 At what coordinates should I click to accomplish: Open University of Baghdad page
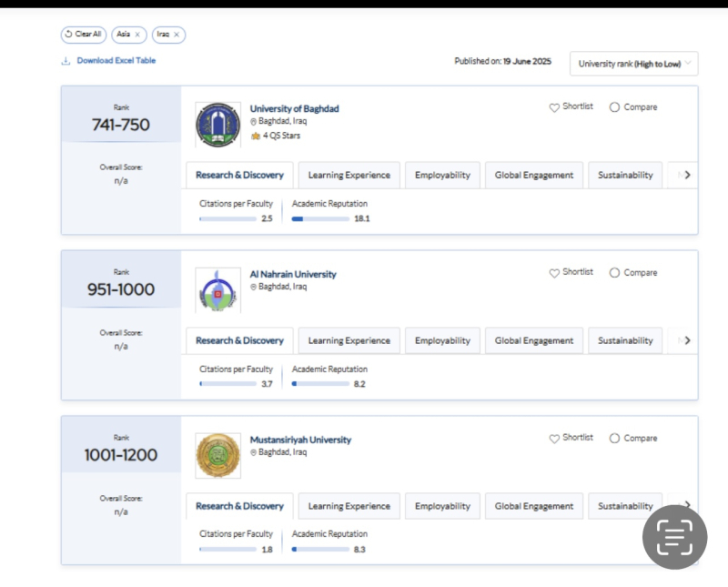click(294, 108)
